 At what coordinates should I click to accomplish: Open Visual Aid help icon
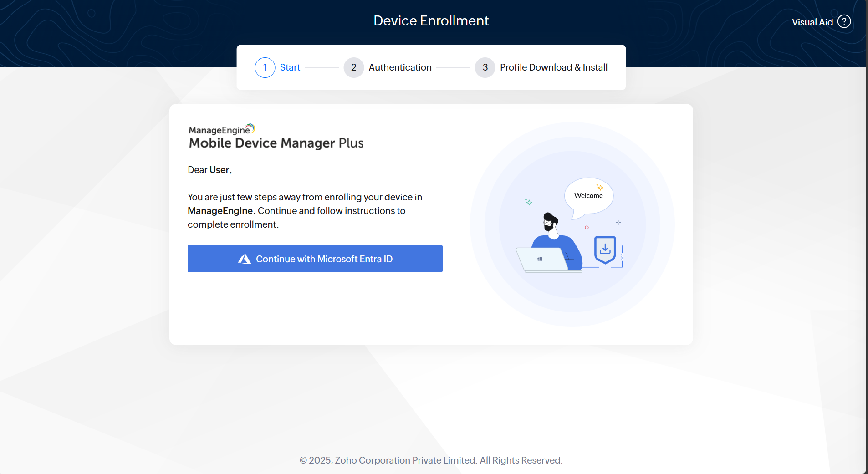(x=844, y=22)
